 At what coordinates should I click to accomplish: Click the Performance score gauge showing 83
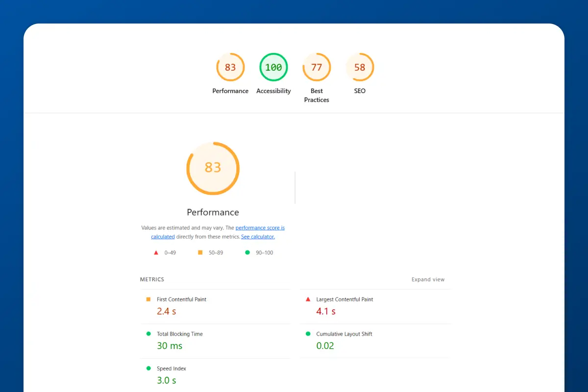click(230, 67)
